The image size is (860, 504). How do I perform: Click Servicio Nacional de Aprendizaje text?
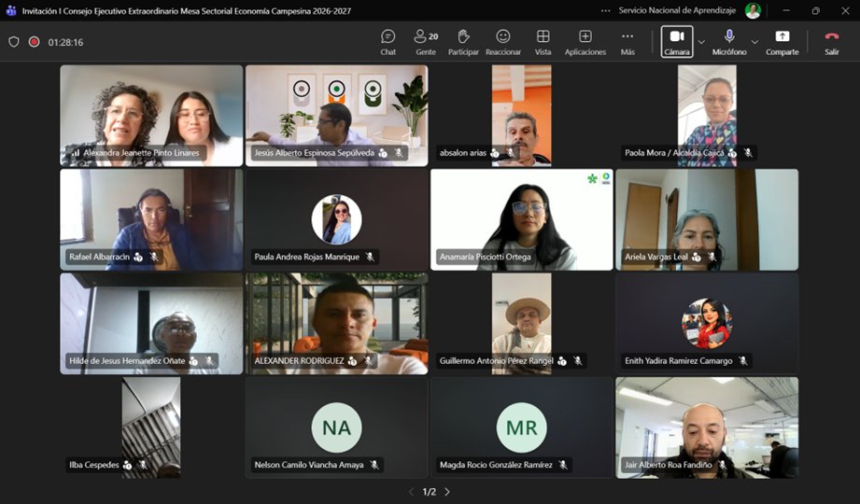[677, 10]
